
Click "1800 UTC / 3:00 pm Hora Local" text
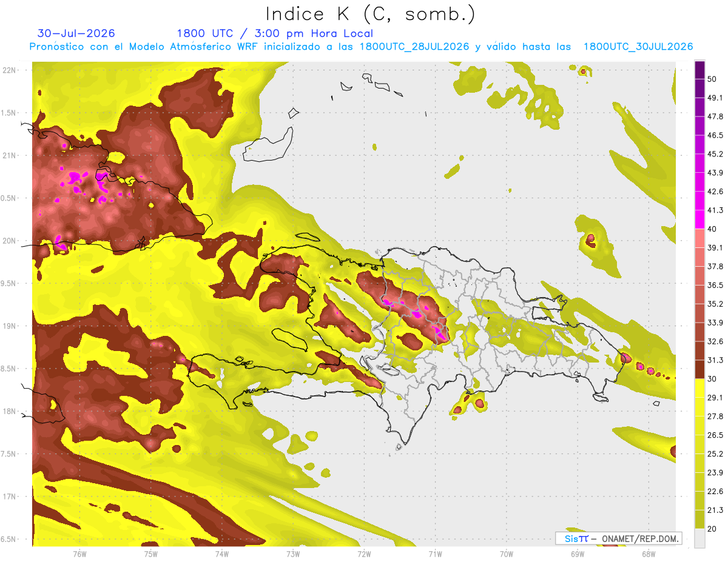point(275,33)
